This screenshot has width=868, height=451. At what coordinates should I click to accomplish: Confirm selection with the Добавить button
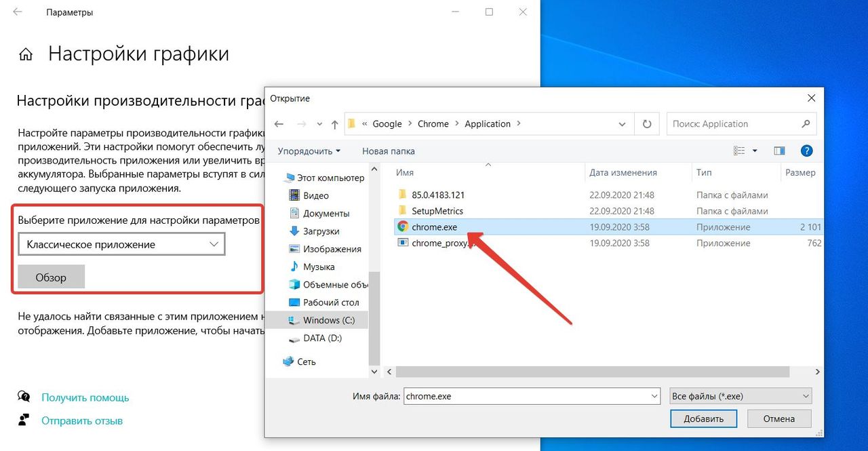pos(703,418)
